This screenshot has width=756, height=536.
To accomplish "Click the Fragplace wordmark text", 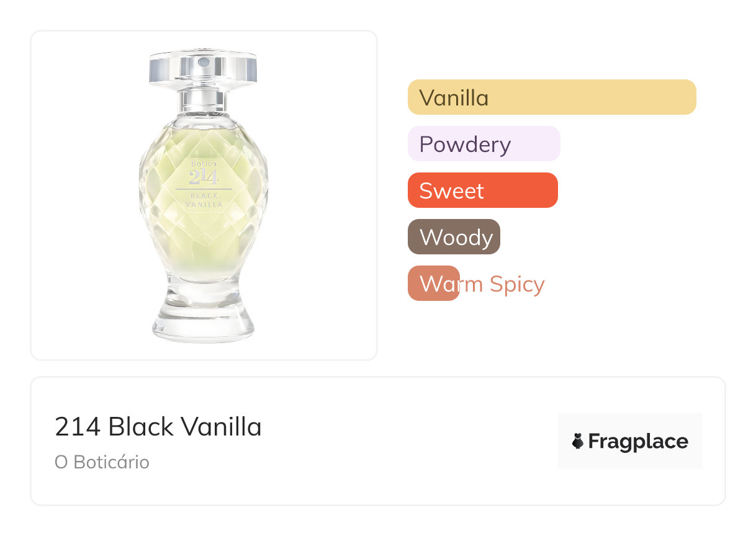I will (637, 441).
